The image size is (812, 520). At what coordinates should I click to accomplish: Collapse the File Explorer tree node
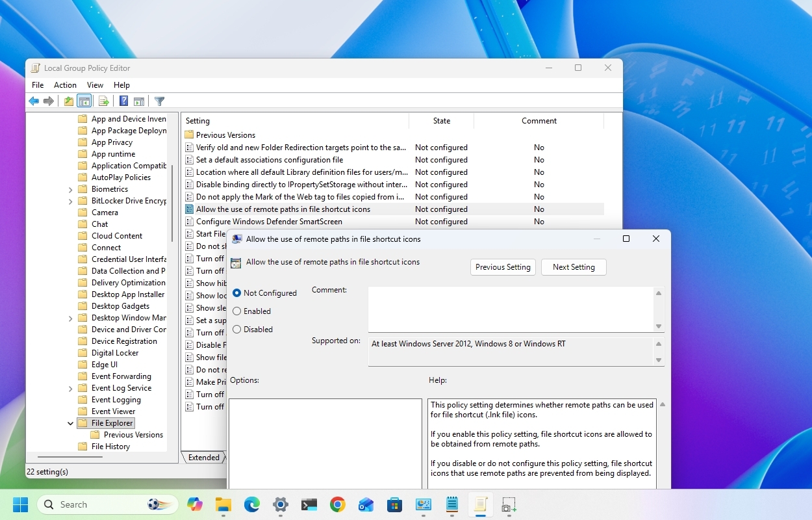71,423
